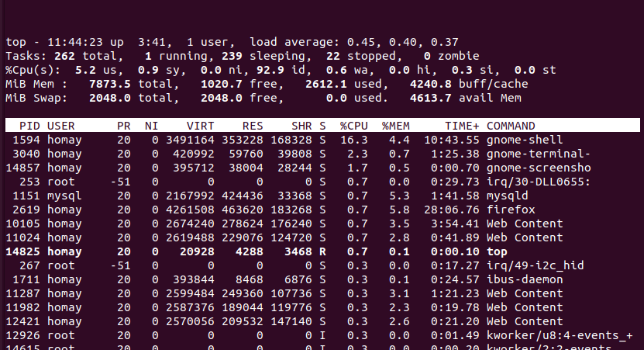Click PID 1711 in the process list
Viewport: 644px width, 350px height.
click(26, 279)
